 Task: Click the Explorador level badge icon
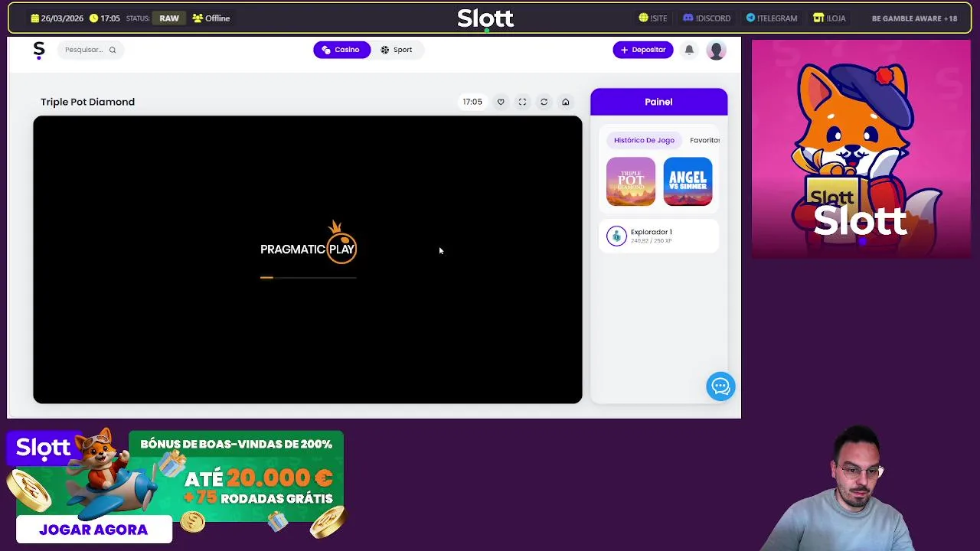click(616, 236)
